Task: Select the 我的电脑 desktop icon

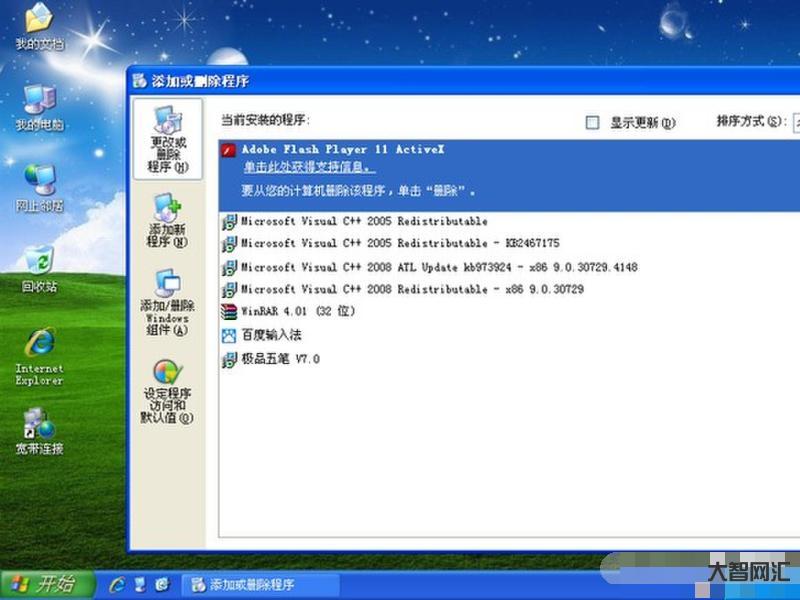Action: coord(39,107)
